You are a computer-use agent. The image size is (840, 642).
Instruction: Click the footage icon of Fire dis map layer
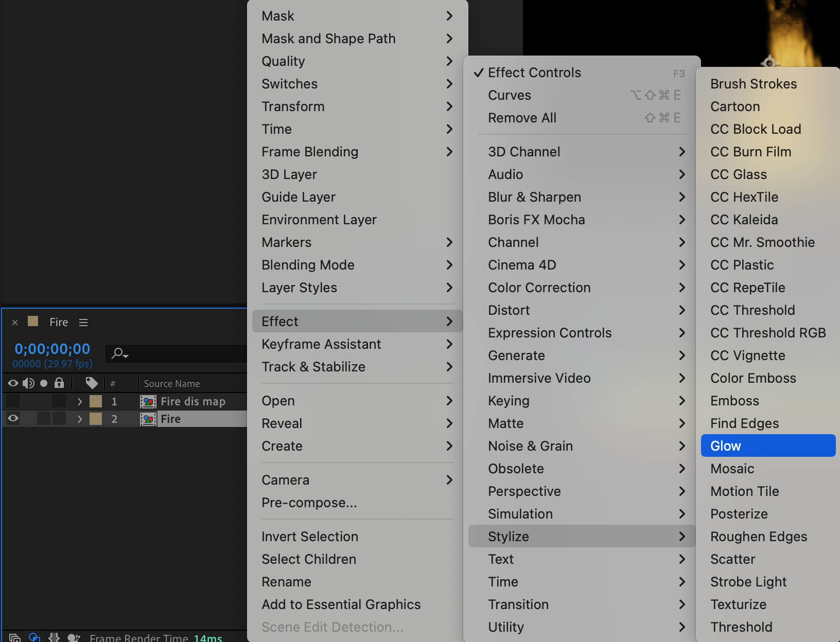click(x=148, y=402)
